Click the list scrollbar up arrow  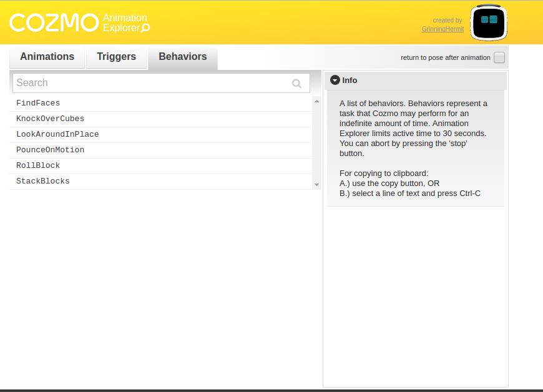(316, 101)
